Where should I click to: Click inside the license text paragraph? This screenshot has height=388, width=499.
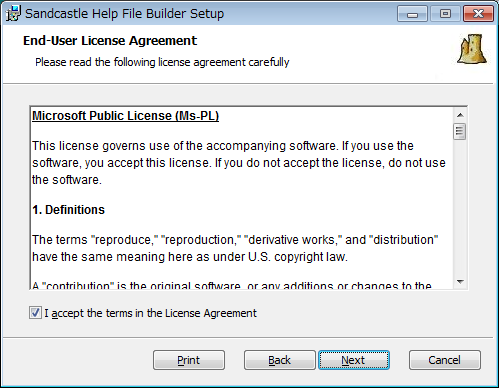pos(239,163)
